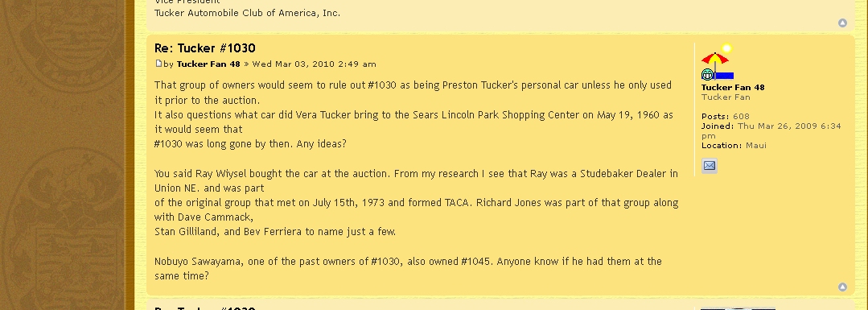Open the beach umbrella avatar of Tucker Fan 48

pos(718,62)
